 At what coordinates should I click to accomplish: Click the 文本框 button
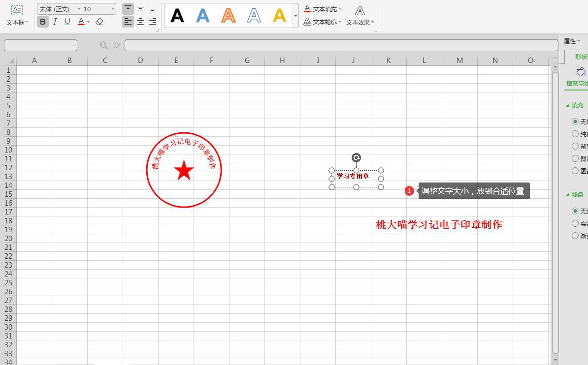click(x=17, y=15)
